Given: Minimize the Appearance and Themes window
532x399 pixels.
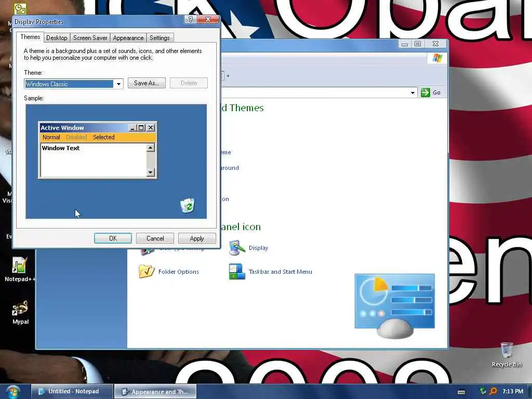Looking at the screenshot, I should [404, 44].
